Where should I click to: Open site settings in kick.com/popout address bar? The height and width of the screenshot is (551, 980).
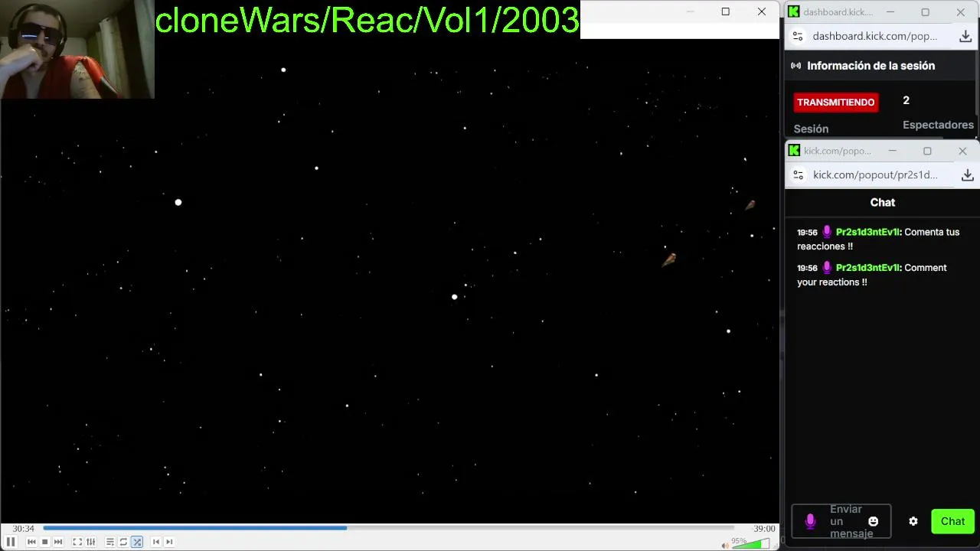tap(799, 175)
